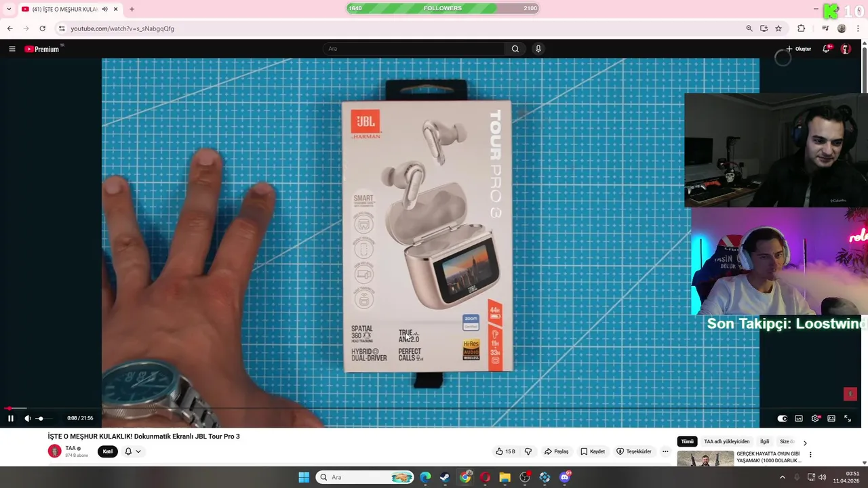Save video with Kaydet button

[x=593, y=451]
